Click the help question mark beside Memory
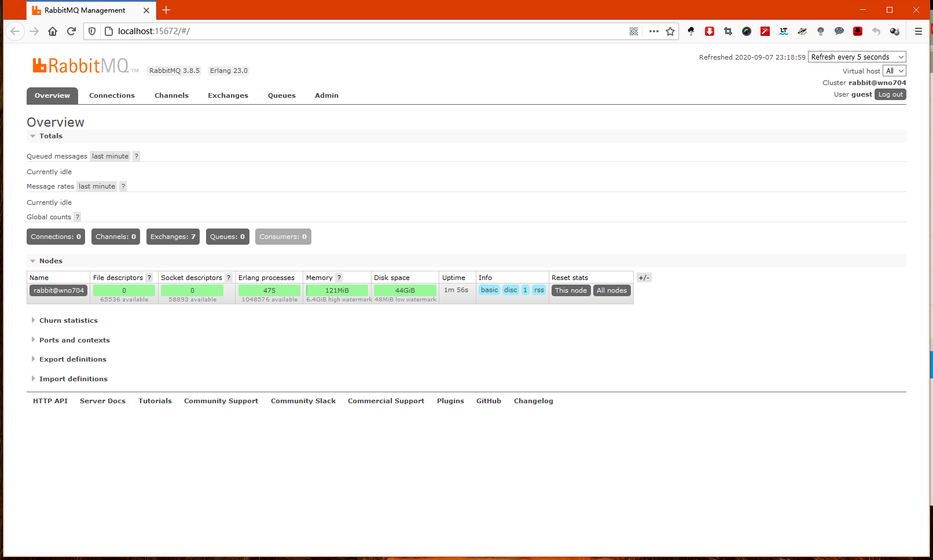 tap(339, 278)
